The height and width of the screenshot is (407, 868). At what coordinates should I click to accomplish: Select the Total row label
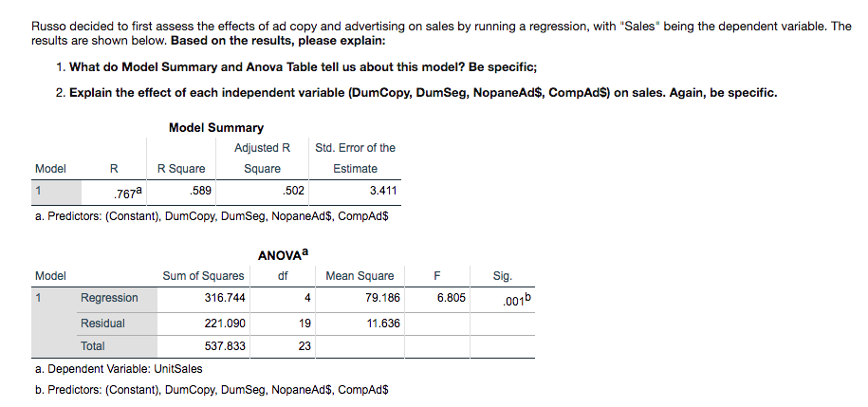pyautogui.click(x=93, y=346)
